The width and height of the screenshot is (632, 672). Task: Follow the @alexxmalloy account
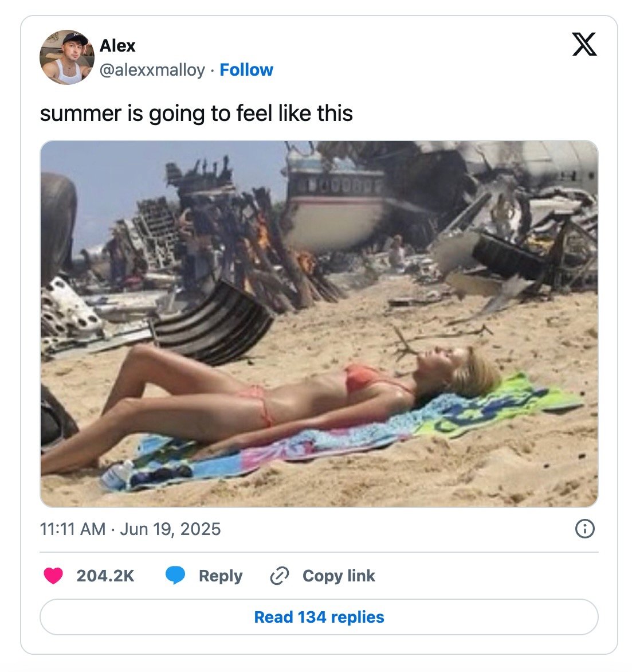coord(246,70)
